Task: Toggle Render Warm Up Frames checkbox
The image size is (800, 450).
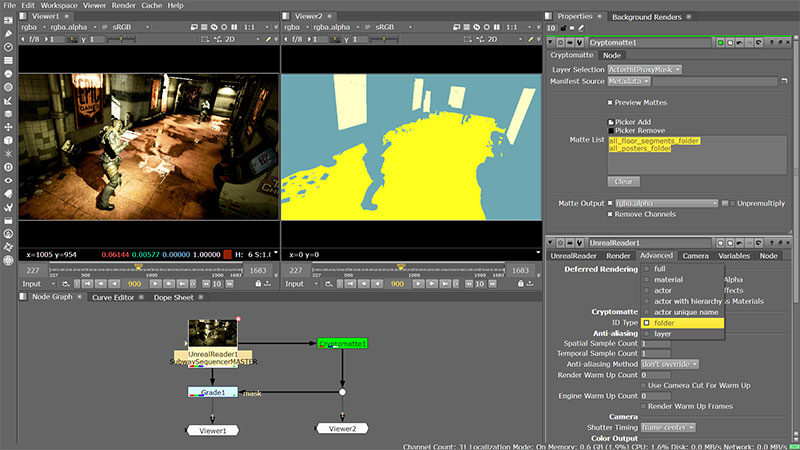Action: (644, 407)
